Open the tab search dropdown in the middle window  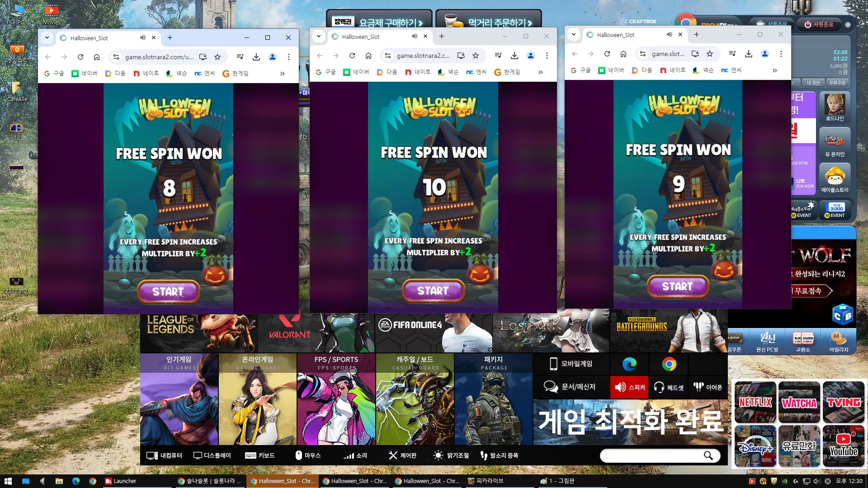pos(319,36)
